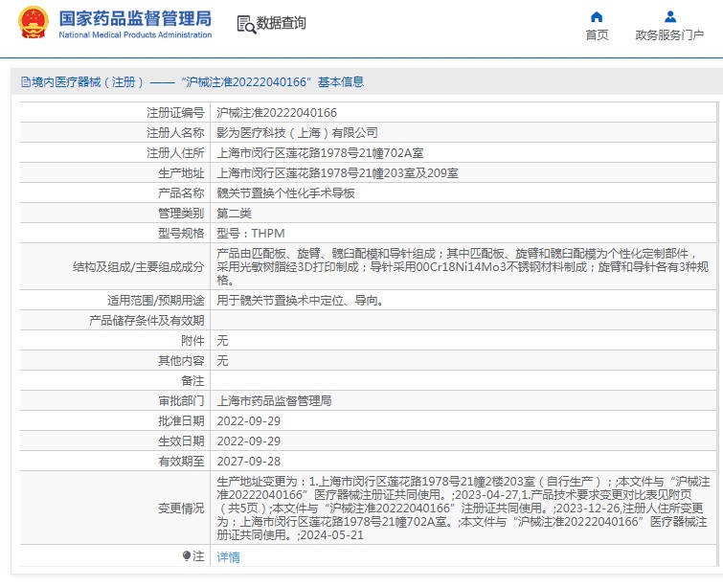Click product name 髋关节置换个性化手术导板
Viewport: 723px width, 588px height.
(285, 193)
